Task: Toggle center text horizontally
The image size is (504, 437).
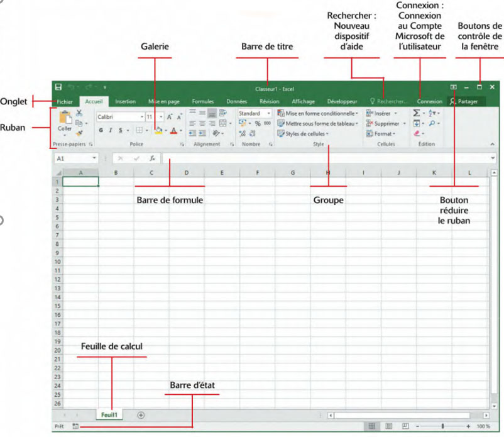Action: coord(202,123)
